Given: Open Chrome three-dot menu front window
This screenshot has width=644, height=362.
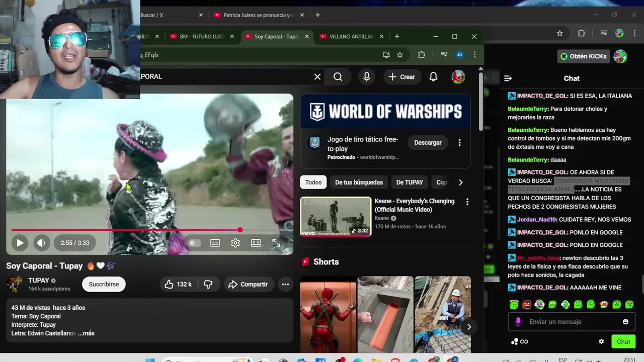Looking at the screenshot, I should pyautogui.click(x=474, y=55).
